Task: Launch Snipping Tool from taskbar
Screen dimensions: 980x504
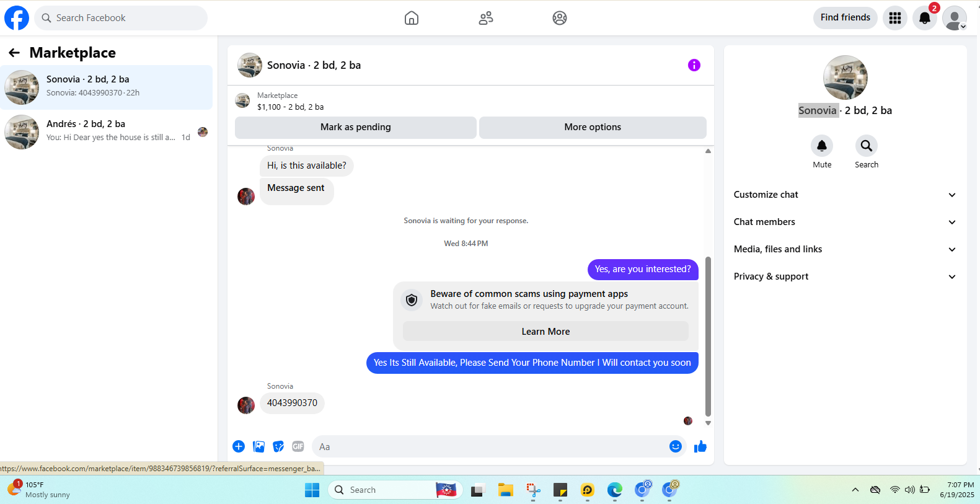Action: pyautogui.click(x=533, y=490)
